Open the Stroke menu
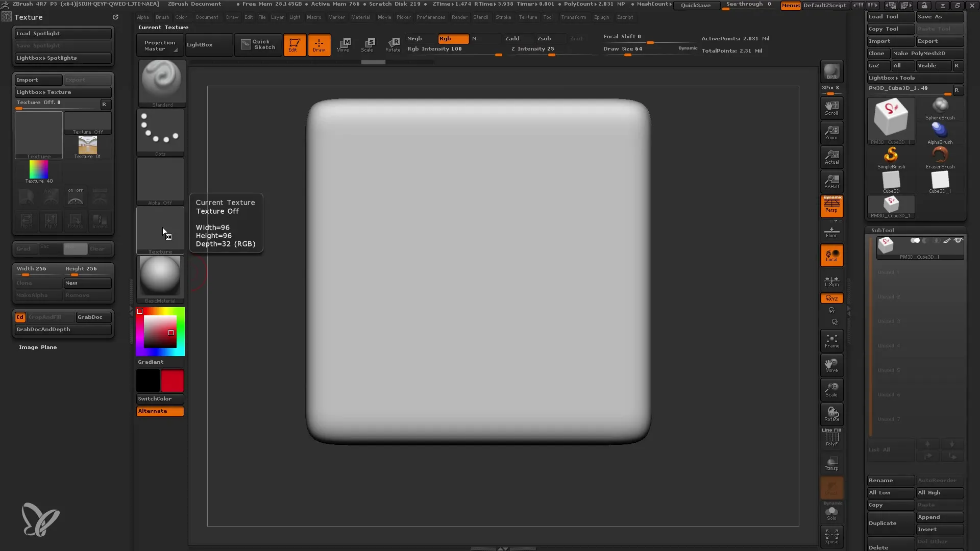This screenshot has height=551, width=980. tap(503, 17)
